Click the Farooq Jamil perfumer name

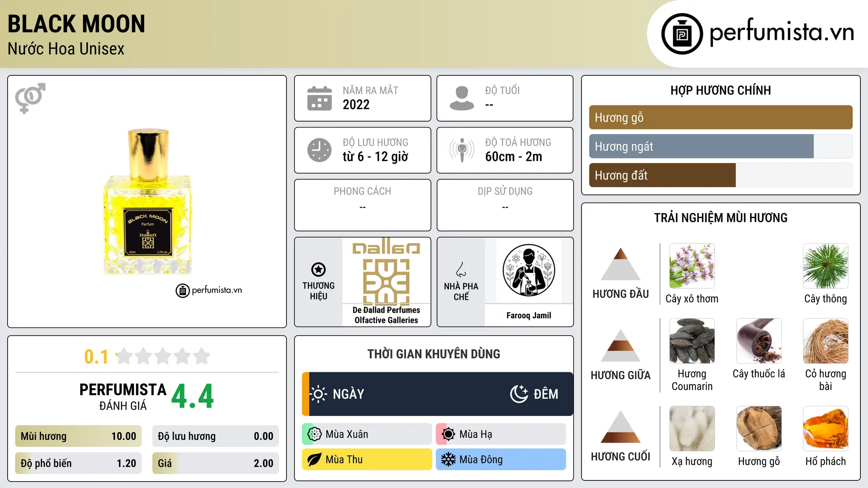(529, 316)
